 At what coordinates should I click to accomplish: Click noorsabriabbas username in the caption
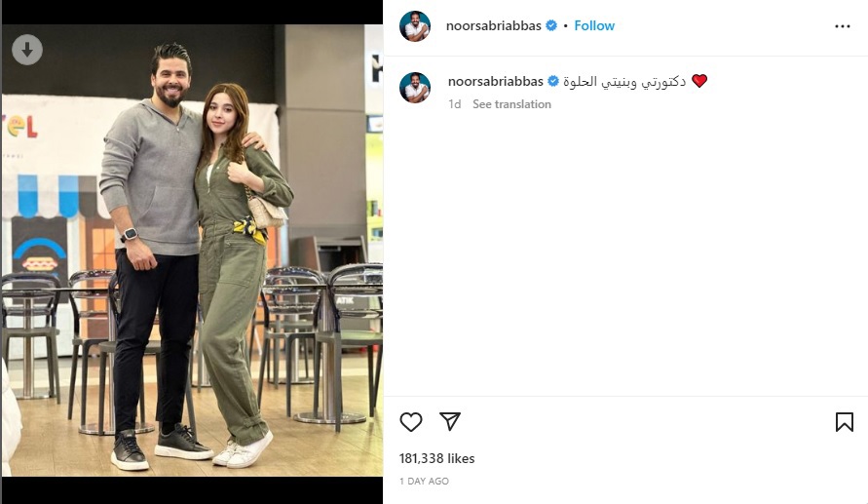(496, 82)
